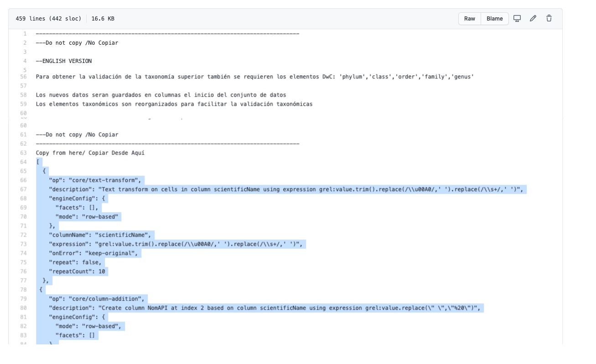Click the "op": "core/column-addition" line
This screenshot has height=364, width=596.
(97, 299)
